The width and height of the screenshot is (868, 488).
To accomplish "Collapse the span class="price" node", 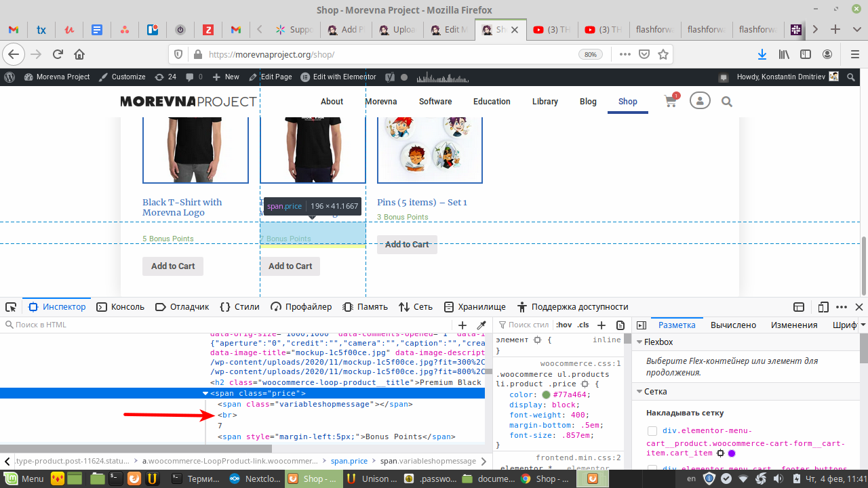I will (205, 394).
